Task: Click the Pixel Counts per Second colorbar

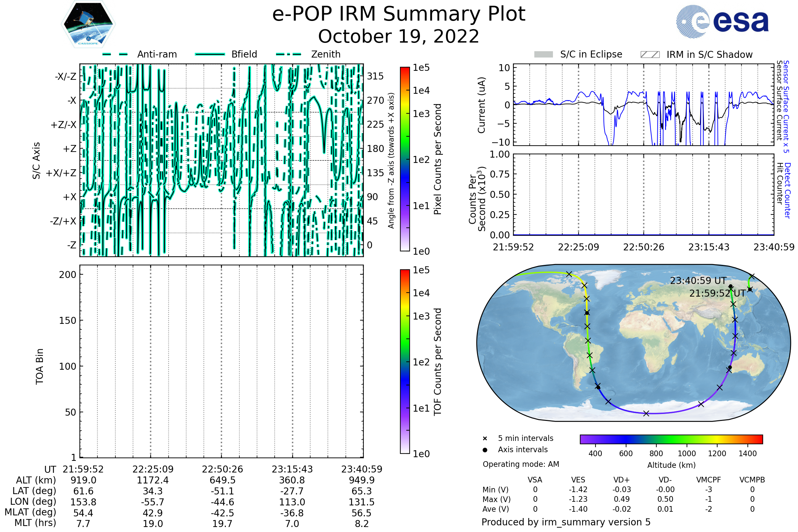Action: [x=405, y=159]
